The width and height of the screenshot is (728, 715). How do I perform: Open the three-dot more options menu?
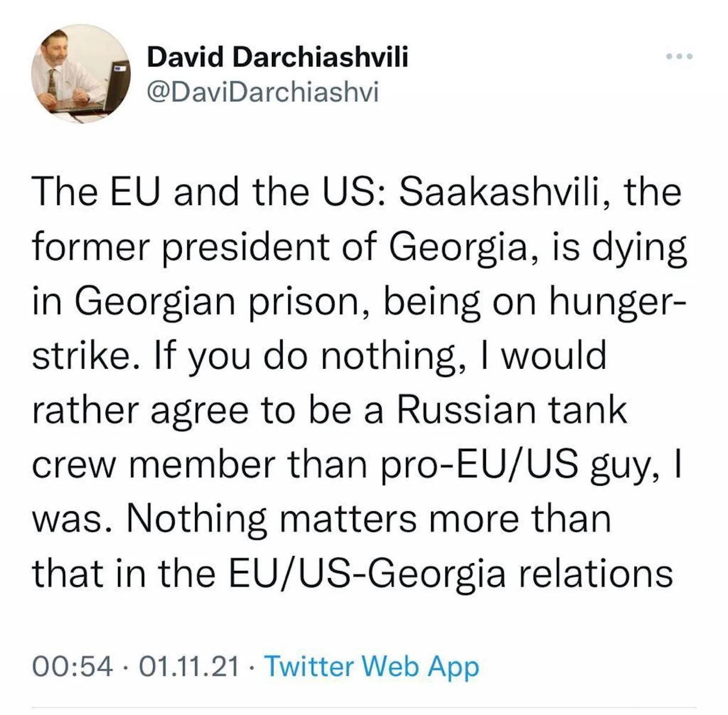pos(680,57)
